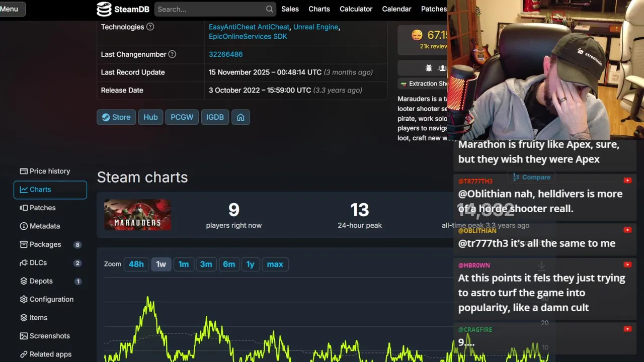Open Packages in sidebar
Image resolution: width=644 pixels, height=362 pixels.
[50, 244]
